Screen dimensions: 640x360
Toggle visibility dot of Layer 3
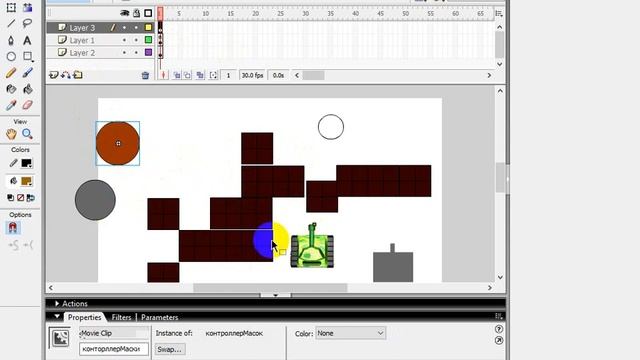[124, 28]
